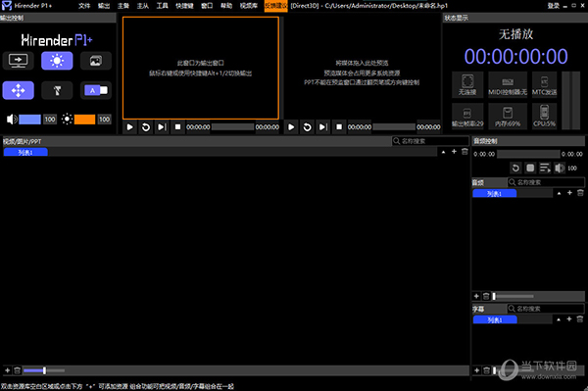Open the 文件 menu
Image resolution: width=588 pixels, height=391 pixels.
tap(84, 6)
